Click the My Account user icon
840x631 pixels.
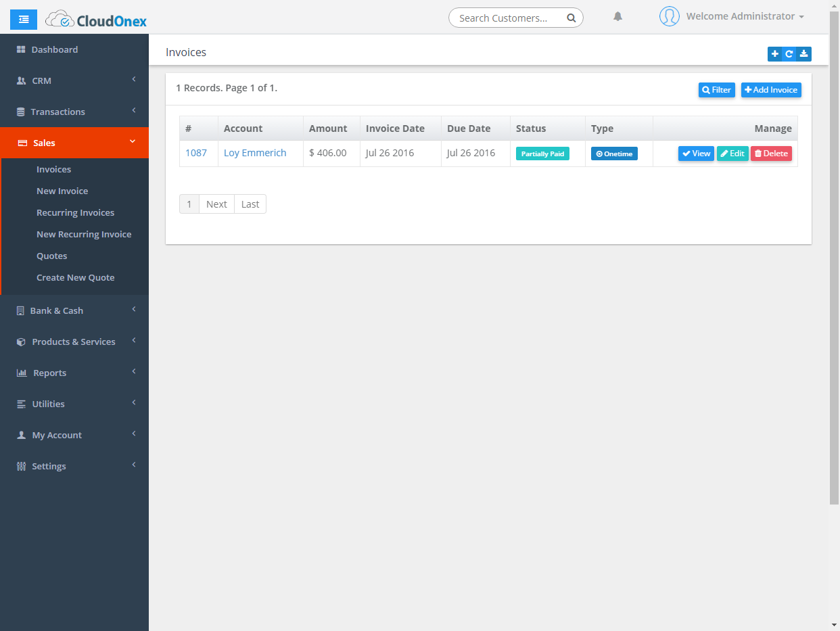point(21,435)
